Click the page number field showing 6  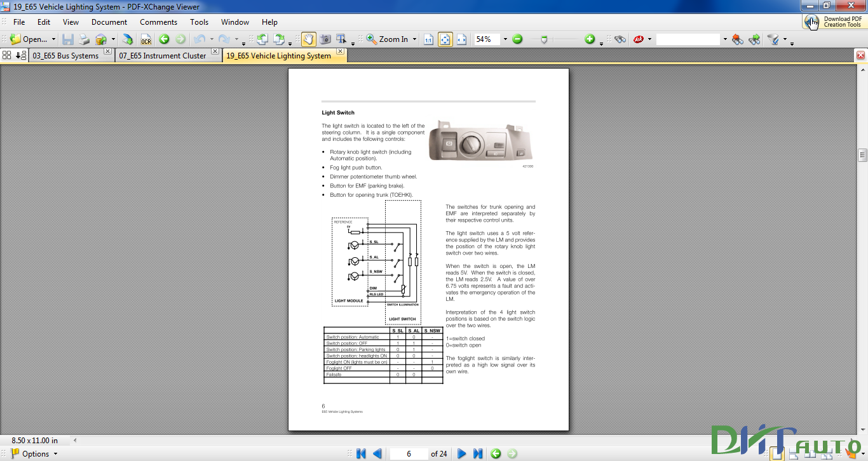(409, 453)
